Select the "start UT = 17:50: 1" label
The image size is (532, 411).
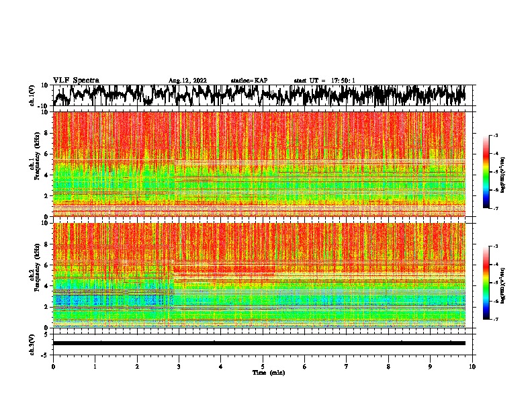click(324, 81)
